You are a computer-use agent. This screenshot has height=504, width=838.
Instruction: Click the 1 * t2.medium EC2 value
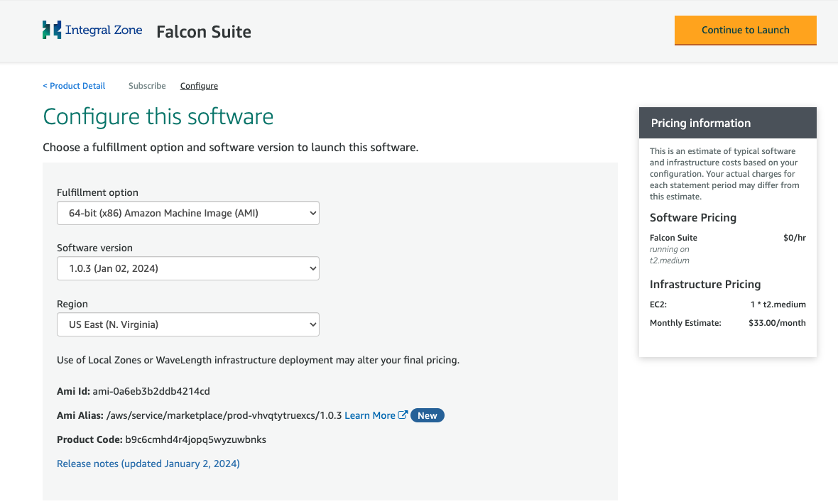click(x=778, y=304)
